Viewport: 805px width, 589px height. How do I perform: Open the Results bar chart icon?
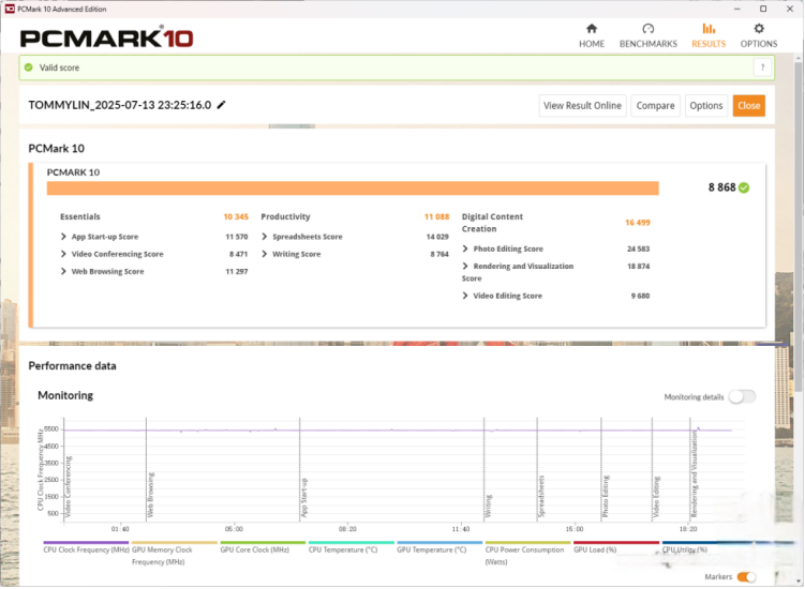pyautogui.click(x=708, y=29)
